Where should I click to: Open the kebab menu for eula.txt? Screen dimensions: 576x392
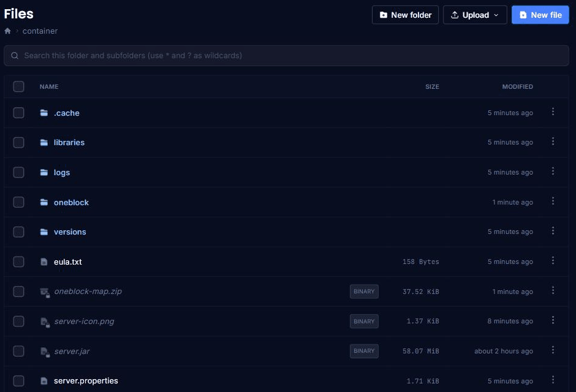(x=553, y=260)
